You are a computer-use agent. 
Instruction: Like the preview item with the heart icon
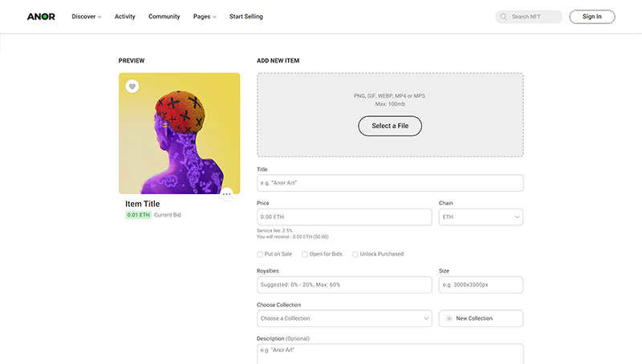pyautogui.click(x=132, y=87)
